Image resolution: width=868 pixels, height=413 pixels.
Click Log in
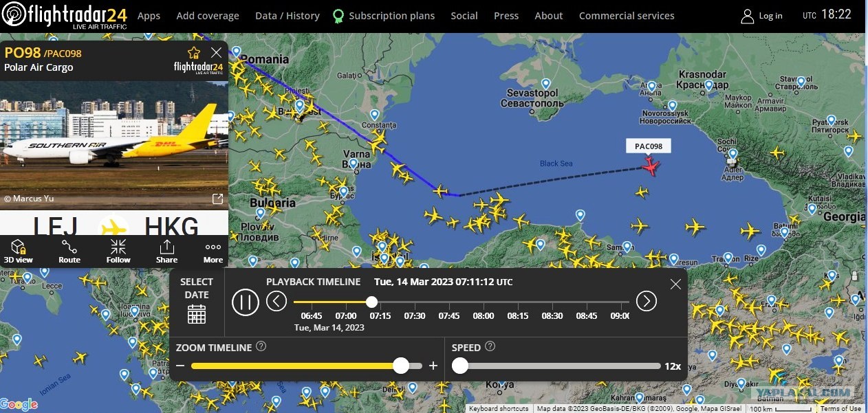tap(761, 16)
